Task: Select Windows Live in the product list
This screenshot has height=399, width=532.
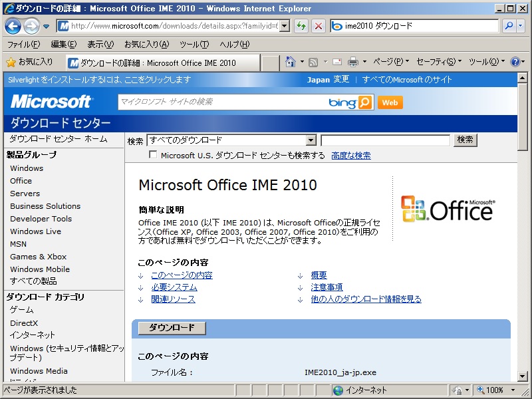Action: [x=35, y=231]
